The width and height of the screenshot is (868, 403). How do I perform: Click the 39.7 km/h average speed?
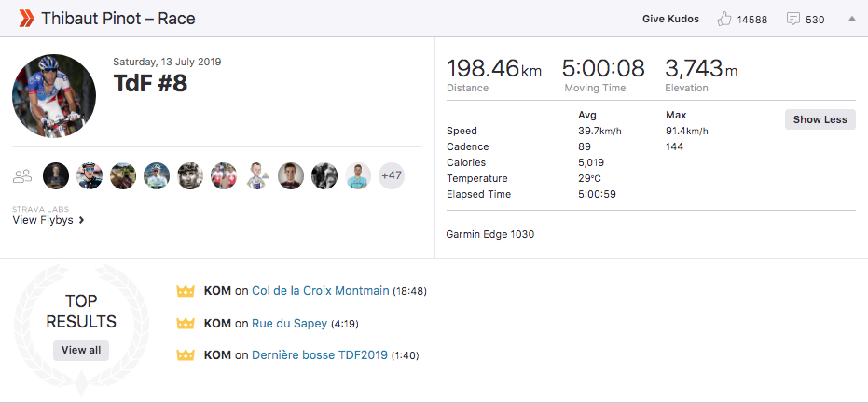click(599, 132)
